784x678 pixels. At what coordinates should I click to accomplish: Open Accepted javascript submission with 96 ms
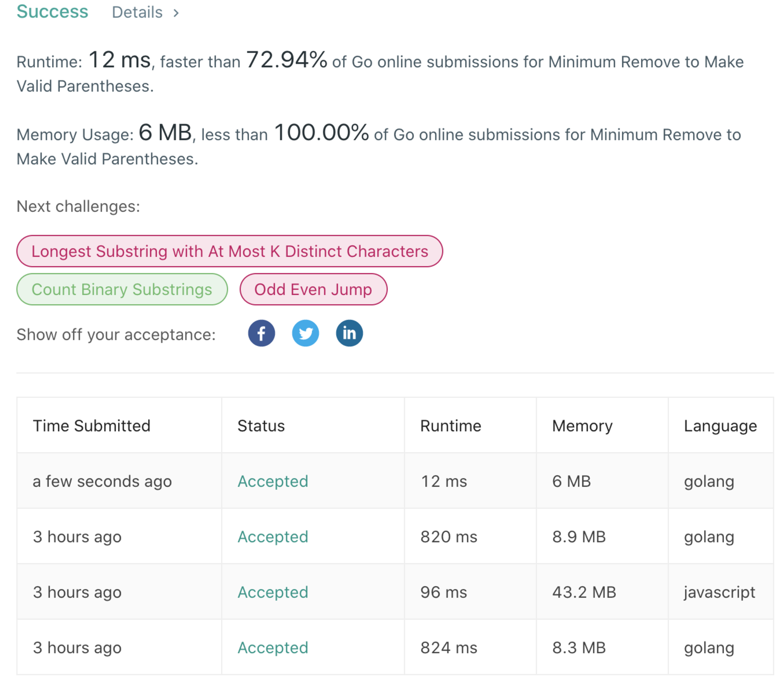coord(273,592)
